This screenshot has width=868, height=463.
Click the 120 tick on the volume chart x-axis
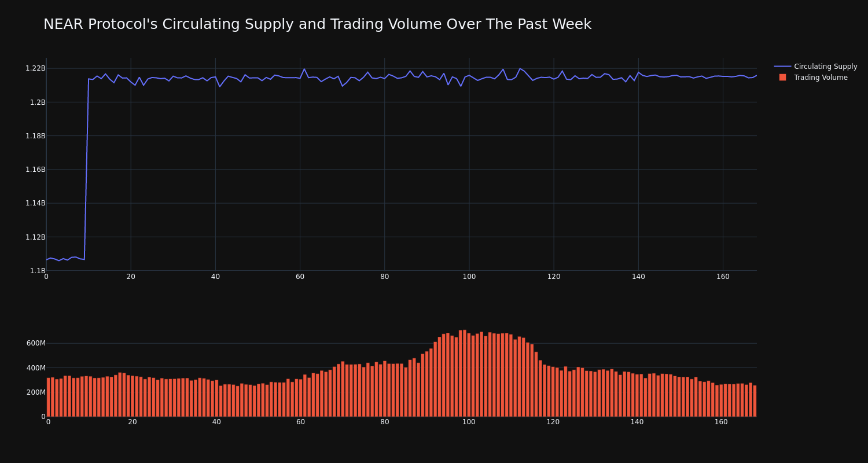[x=553, y=422]
